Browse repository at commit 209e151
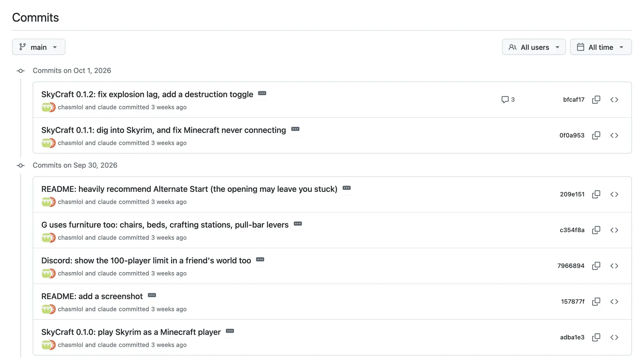Screen dimensions: 644x361 [x=614, y=194]
